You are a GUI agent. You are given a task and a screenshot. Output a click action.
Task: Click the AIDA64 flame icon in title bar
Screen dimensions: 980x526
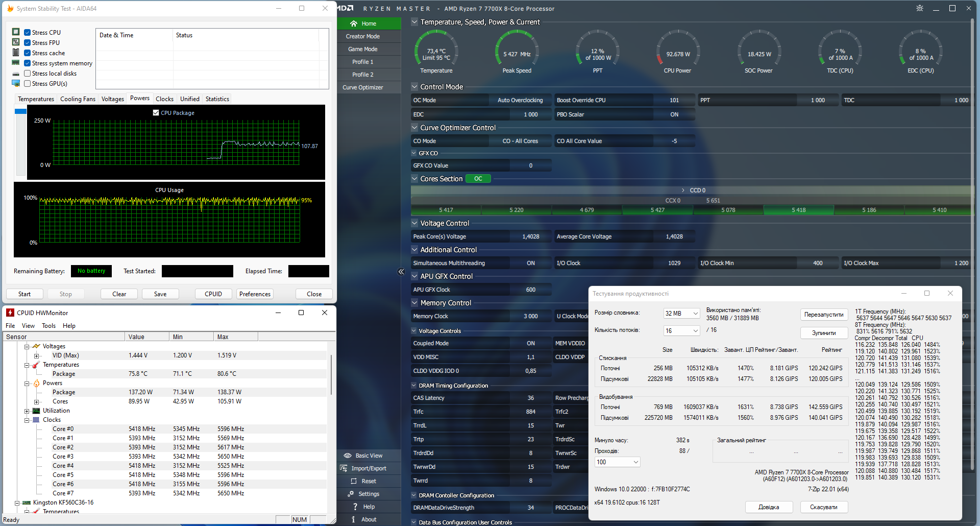(10, 8)
